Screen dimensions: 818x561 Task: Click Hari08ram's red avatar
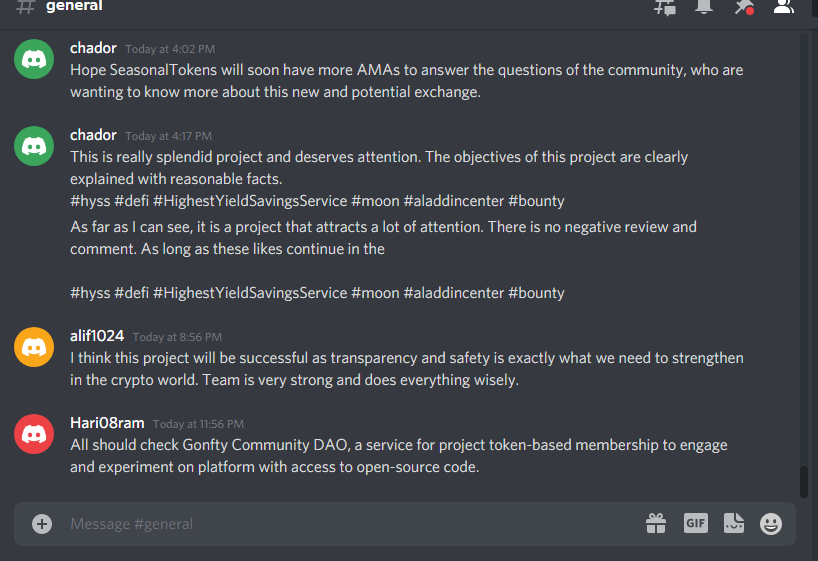[x=34, y=434]
